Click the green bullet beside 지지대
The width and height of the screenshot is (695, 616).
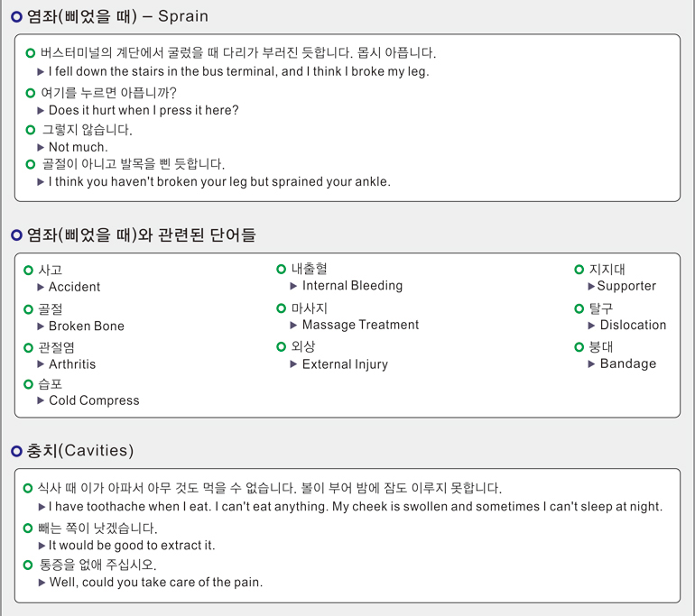[579, 270]
